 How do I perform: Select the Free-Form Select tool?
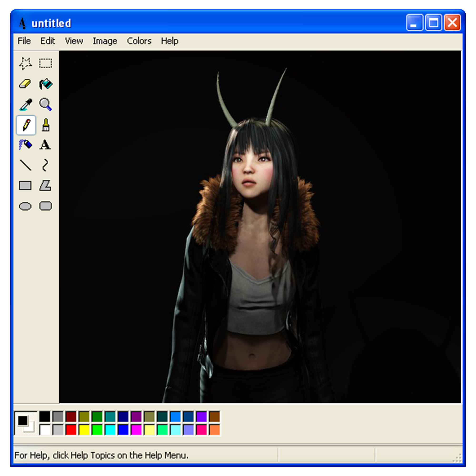pos(25,63)
